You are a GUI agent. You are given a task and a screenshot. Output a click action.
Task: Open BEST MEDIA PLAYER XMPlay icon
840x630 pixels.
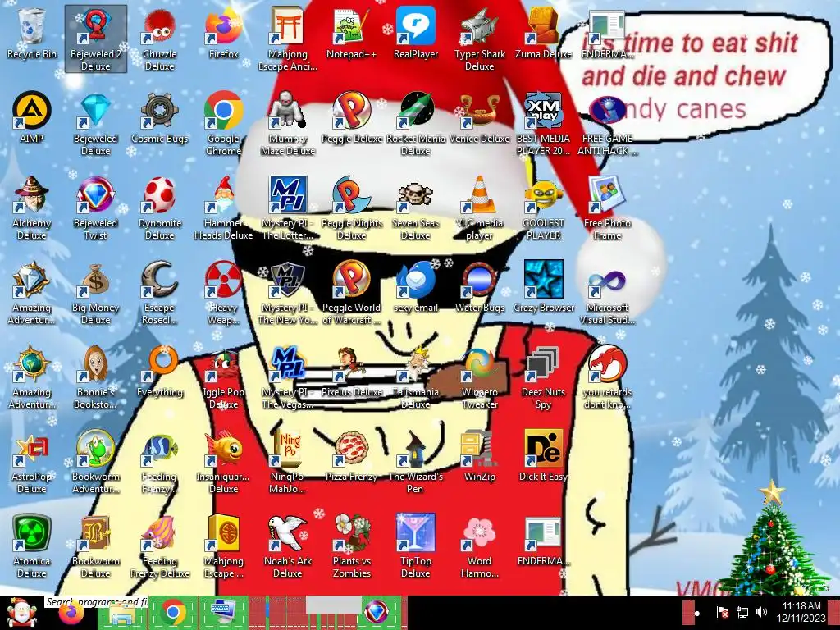point(543,123)
